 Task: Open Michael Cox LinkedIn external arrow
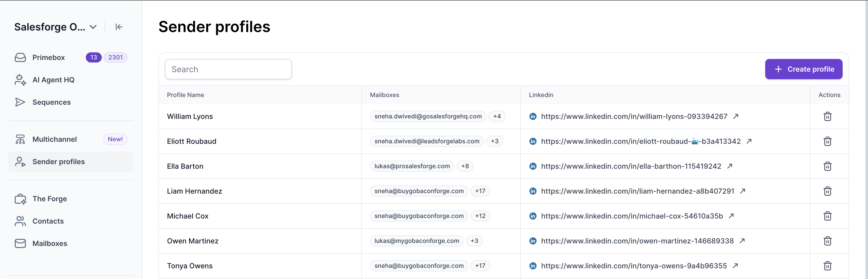pyautogui.click(x=731, y=216)
